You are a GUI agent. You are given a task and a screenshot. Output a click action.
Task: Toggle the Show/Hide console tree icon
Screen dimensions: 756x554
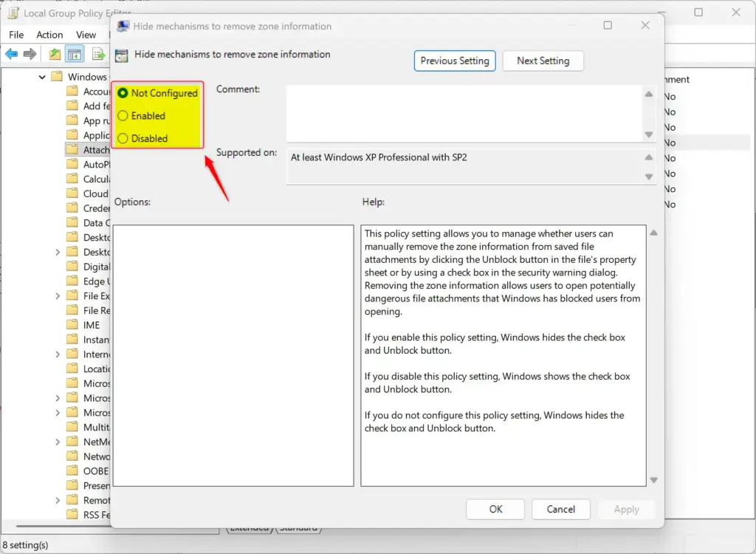(x=75, y=54)
